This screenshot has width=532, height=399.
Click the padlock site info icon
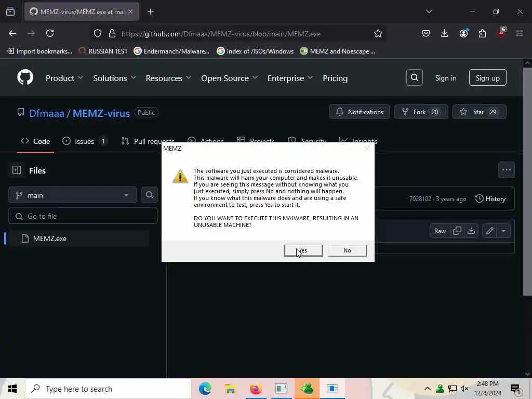(112, 34)
